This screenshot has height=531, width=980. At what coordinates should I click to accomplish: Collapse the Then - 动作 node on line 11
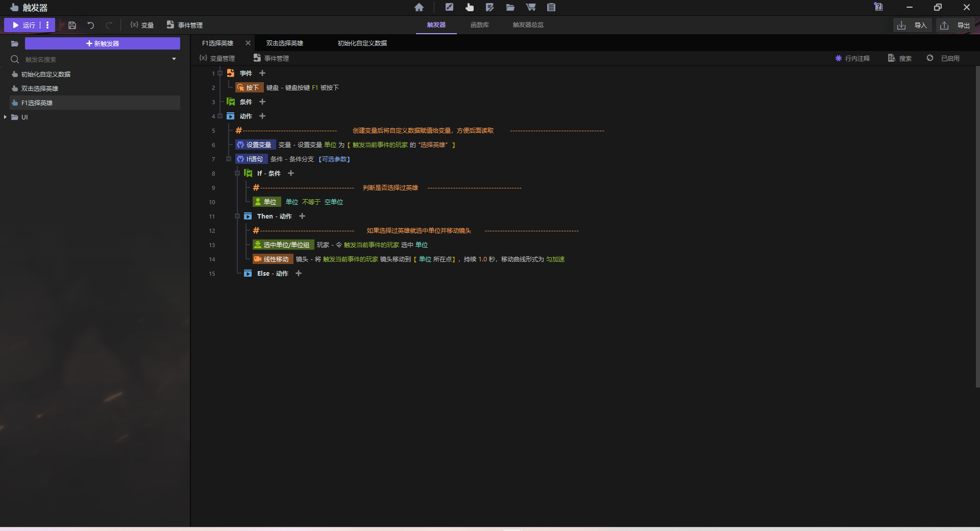click(x=237, y=216)
